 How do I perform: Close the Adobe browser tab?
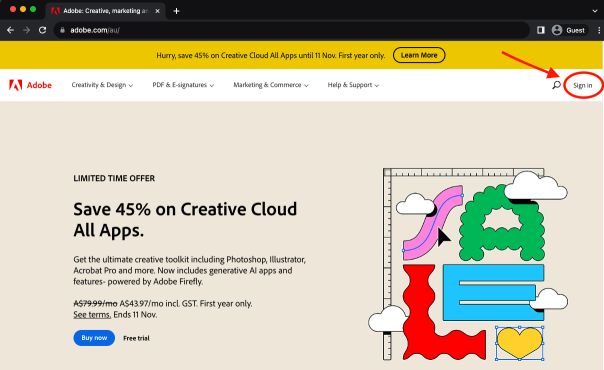pos(157,11)
